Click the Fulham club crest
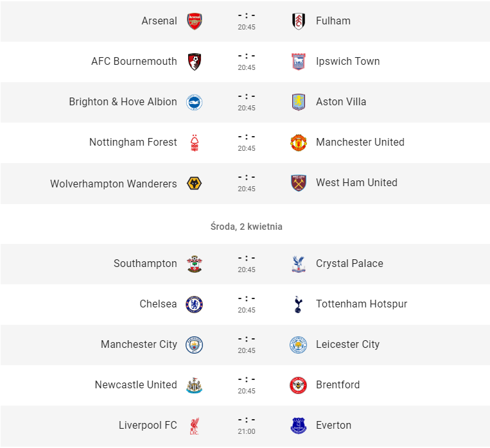Screen dimensions: 490x448 (299, 21)
